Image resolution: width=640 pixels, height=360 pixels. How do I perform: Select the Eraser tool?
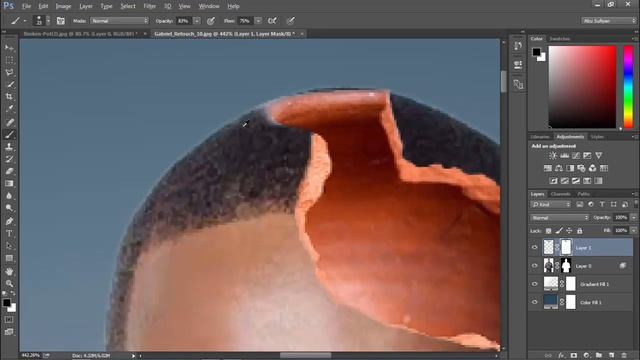pyautogui.click(x=9, y=171)
